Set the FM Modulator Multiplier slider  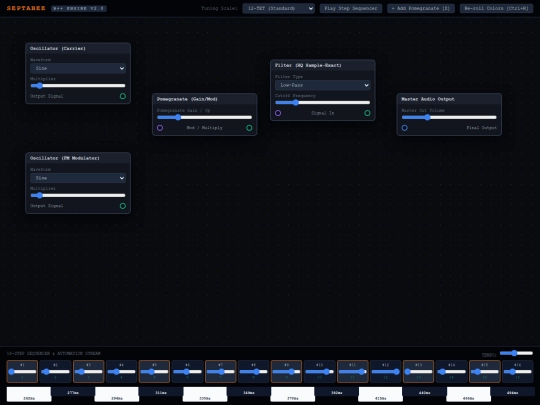[x=78, y=195]
